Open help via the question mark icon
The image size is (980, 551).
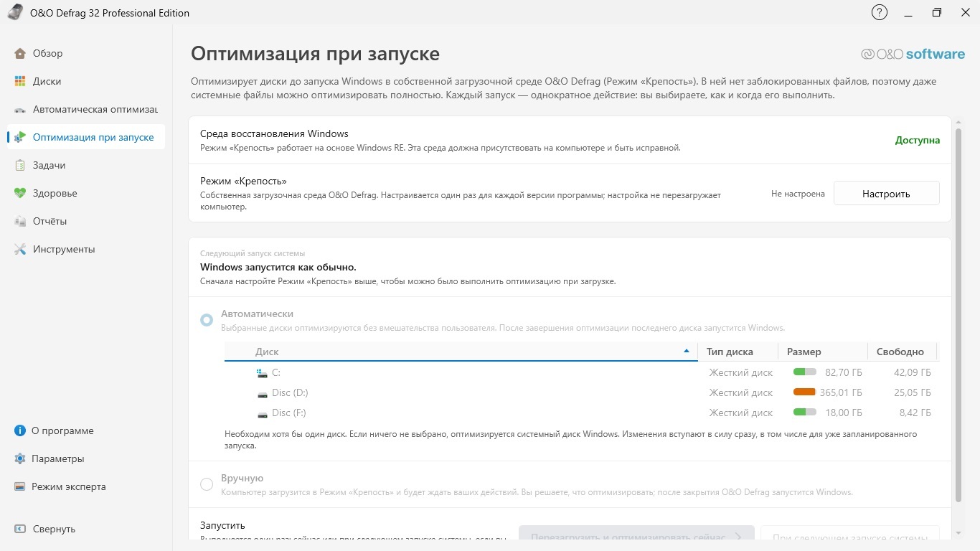(879, 12)
